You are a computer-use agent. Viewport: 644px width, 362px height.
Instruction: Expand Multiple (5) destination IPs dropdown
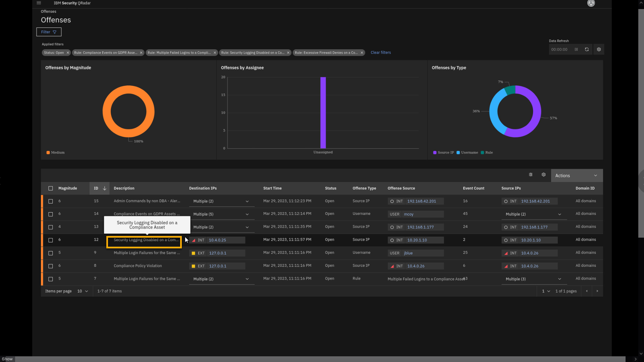pos(247,215)
